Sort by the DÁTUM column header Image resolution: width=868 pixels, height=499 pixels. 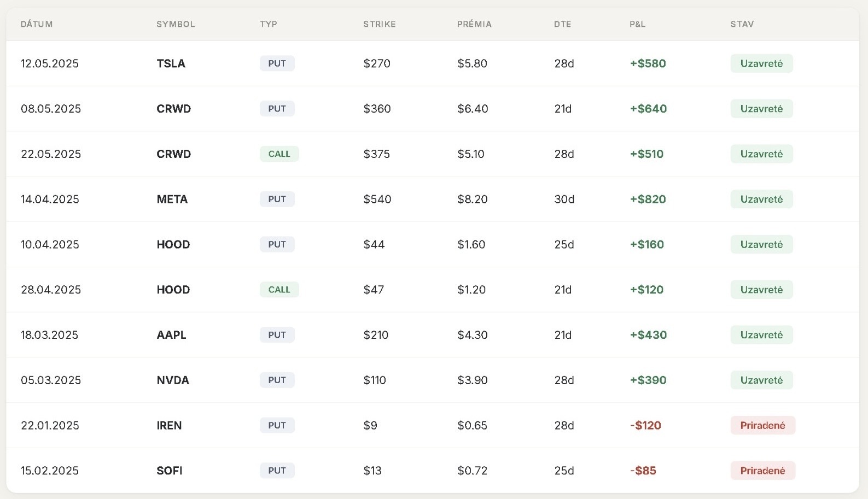[x=37, y=24]
